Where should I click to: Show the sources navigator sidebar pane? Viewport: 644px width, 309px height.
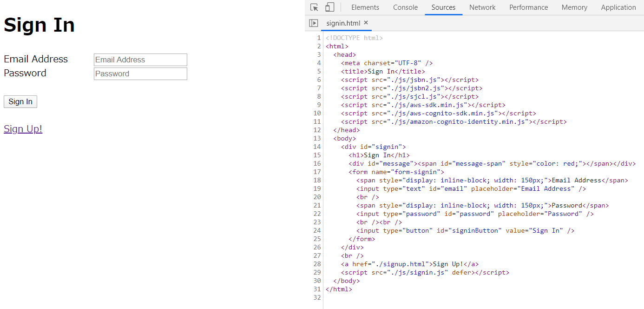(x=314, y=23)
